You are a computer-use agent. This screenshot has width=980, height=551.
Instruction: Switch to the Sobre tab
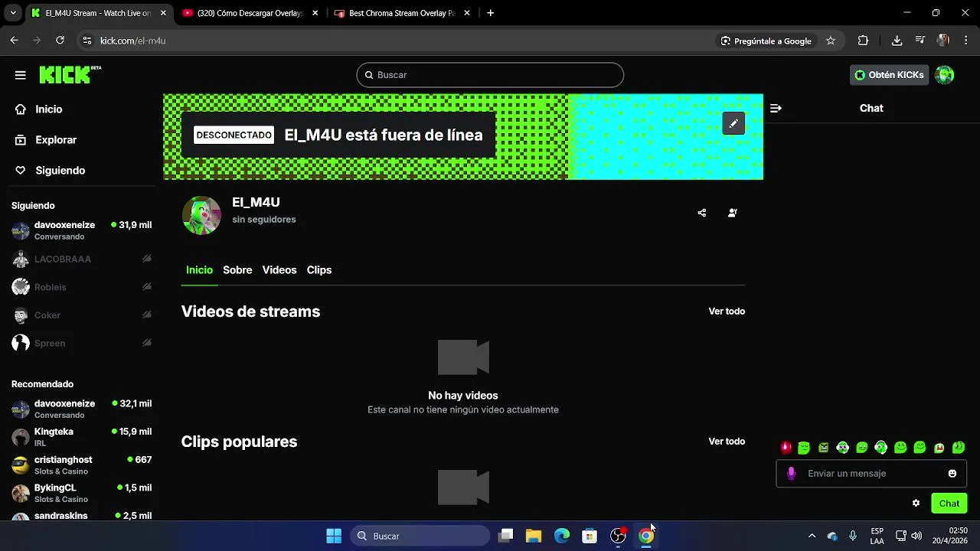pos(237,270)
